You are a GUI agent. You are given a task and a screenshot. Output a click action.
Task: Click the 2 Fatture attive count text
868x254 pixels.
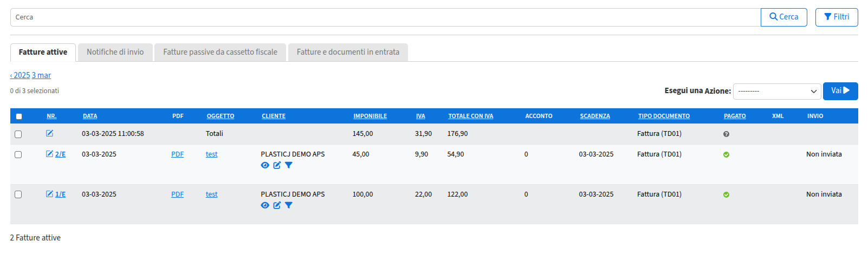coord(35,238)
